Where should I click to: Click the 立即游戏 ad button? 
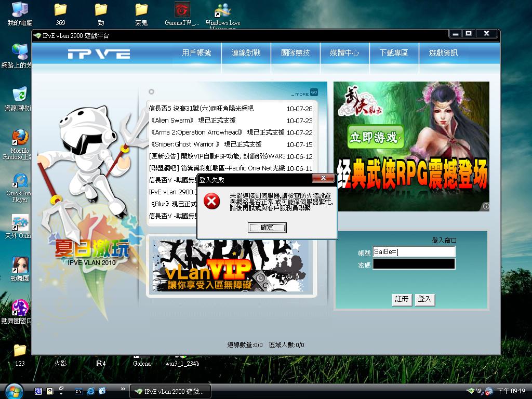374,138
